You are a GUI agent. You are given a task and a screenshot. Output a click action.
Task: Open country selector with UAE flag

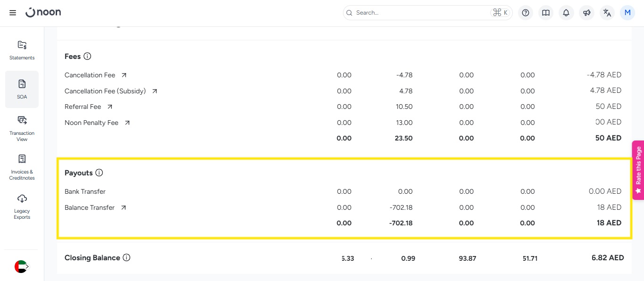pos(22,266)
